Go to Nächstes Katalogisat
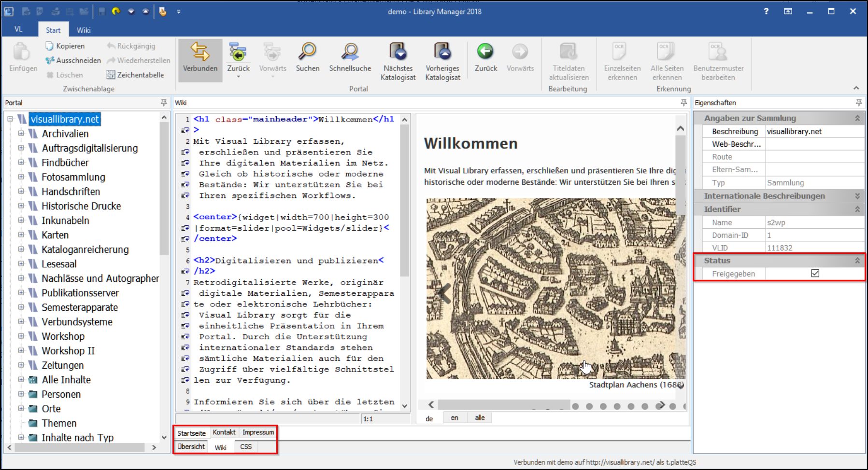This screenshot has height=470, width=868. [398, 52]
